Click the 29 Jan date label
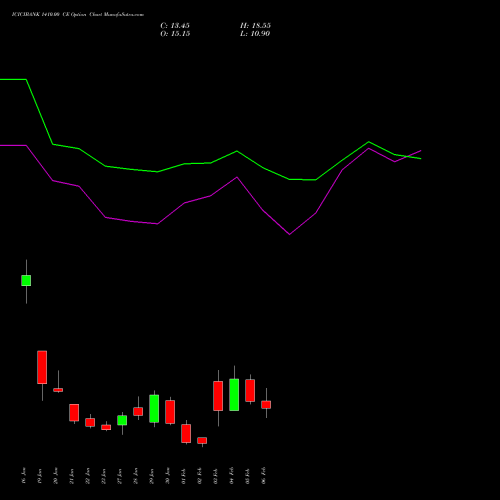The image size is (500, 500). 152,475
